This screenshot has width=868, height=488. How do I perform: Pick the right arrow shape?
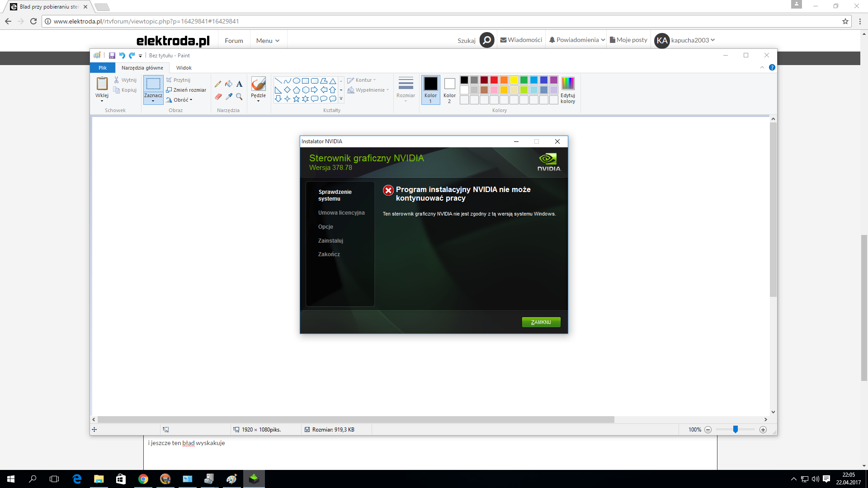pos(315,90)
